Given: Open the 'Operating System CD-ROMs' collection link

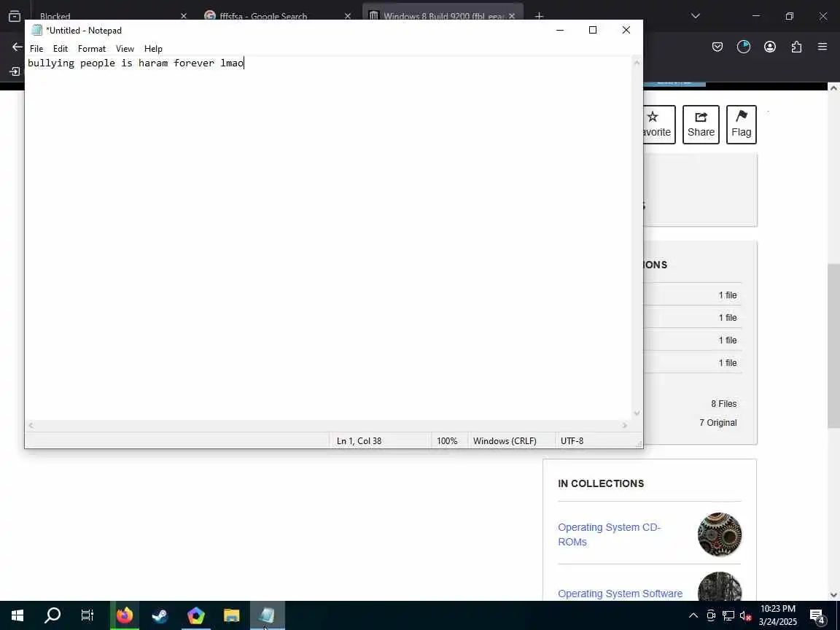Looking at the screenshot, I should (x=609, y=534).
